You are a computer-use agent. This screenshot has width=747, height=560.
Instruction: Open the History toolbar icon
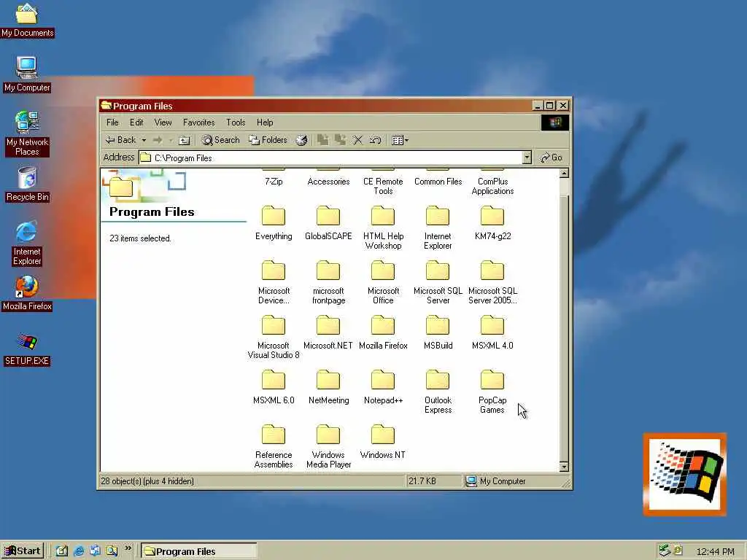click(x=301, y=140)
